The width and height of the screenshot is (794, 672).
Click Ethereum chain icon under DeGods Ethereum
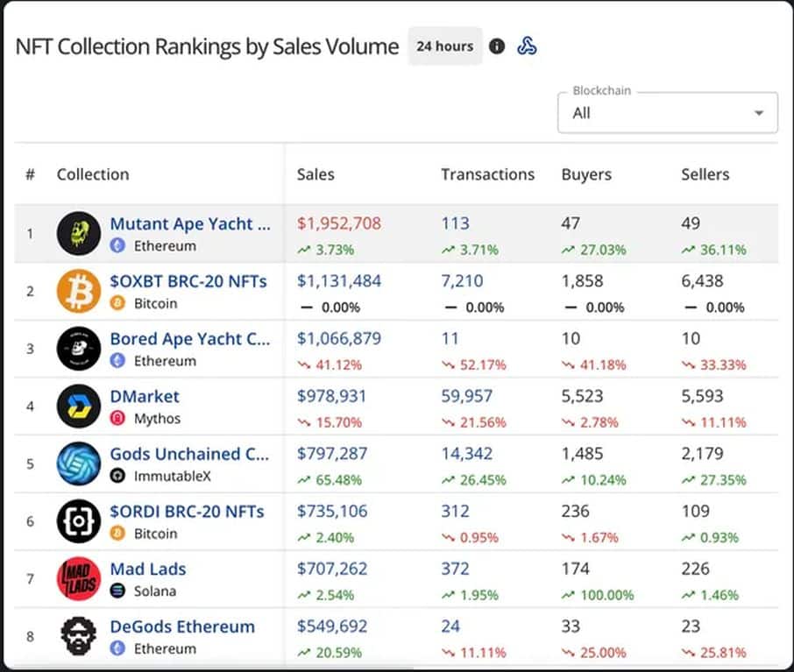[x=117, y=648]
